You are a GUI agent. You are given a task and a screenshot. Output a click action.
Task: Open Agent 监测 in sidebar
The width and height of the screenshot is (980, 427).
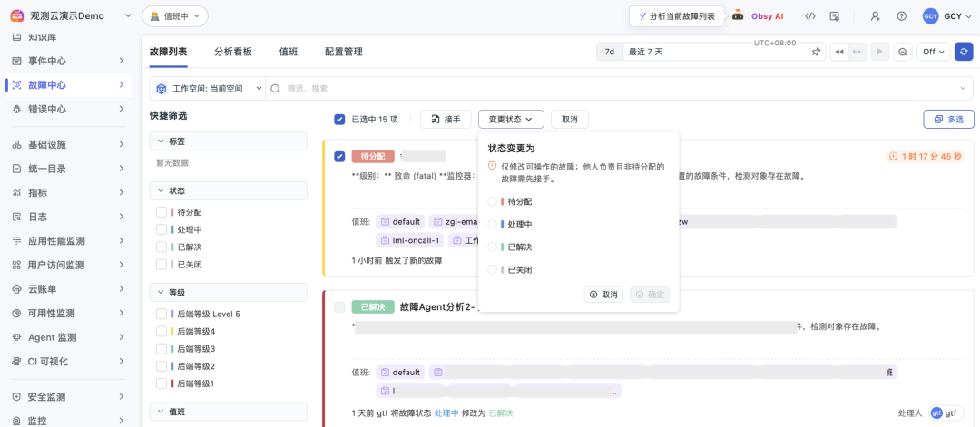click(x=69, y=337)
